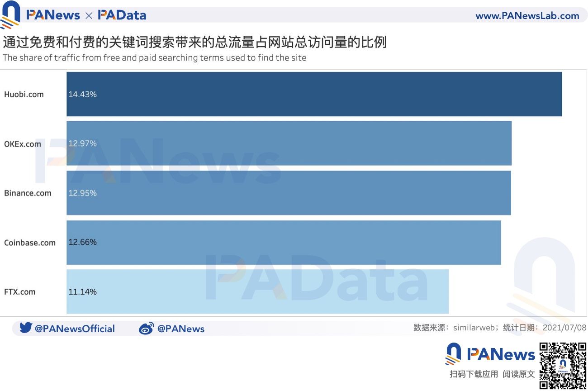Click the English subtitle about traffic share

155,58
